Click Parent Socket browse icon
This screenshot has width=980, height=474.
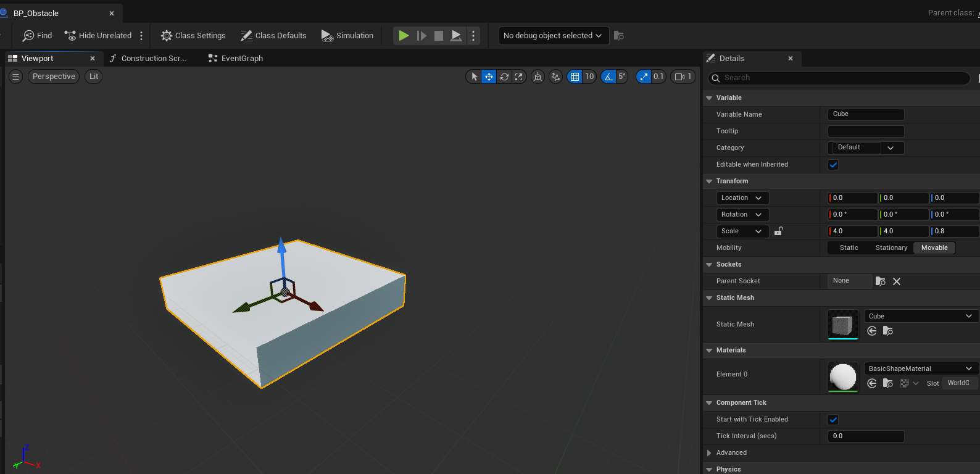pyautogui.click(x=881, y=281)
